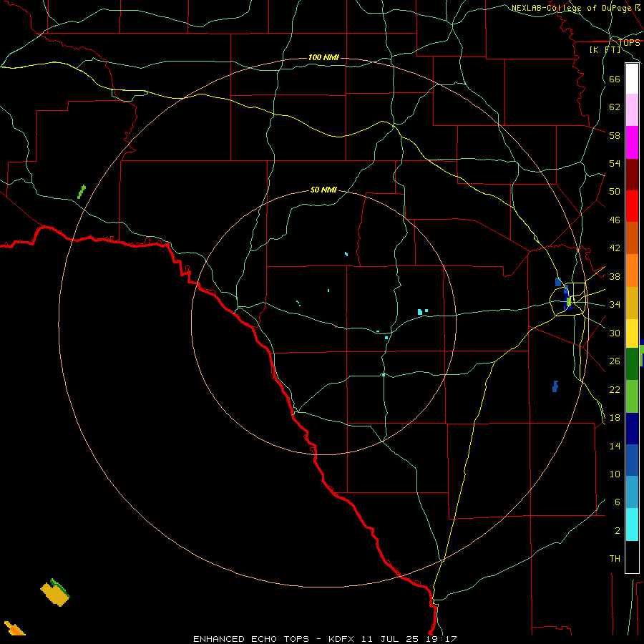The image size is (644, 644).
Task: Click the dark orange legend swatch
Action: click(x=632, y=238)
